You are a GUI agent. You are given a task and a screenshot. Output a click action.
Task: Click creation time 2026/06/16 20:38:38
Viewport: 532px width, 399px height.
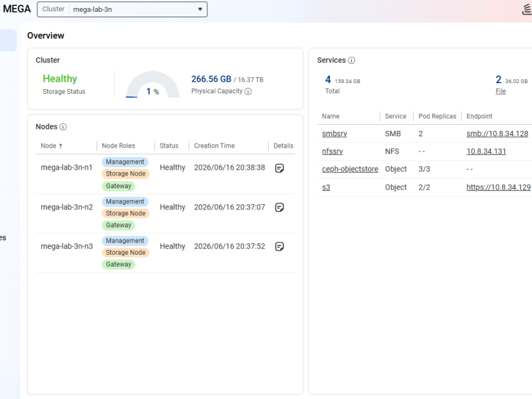coord(229,168)
